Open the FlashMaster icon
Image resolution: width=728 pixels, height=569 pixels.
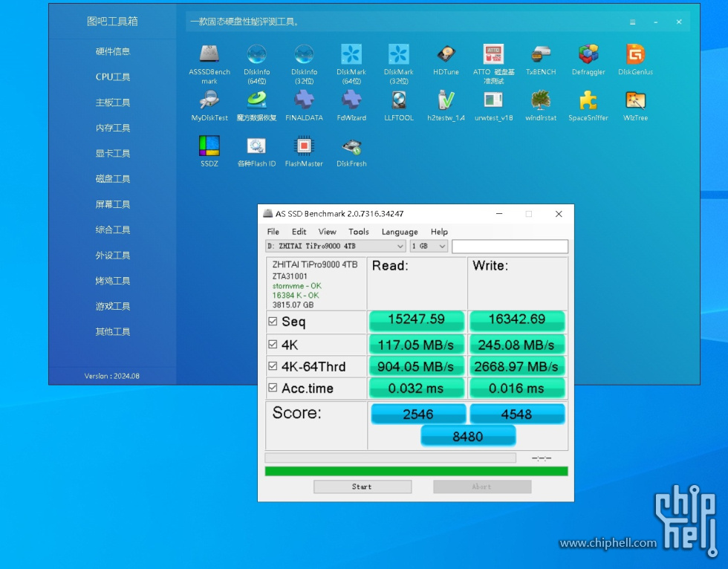point(304,146)
